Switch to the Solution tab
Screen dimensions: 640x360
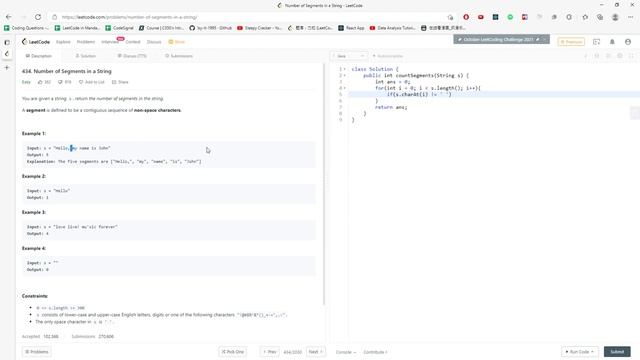point(85,56)
